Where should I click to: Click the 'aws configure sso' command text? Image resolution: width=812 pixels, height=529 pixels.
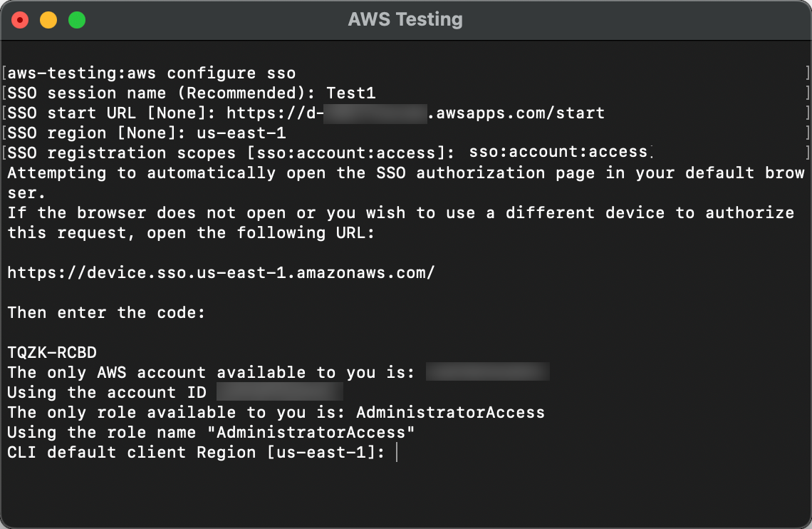[x=212, y=73]
